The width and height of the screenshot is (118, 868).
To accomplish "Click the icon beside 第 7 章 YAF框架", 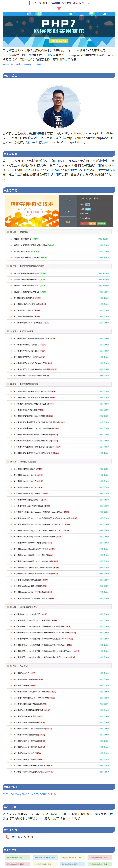I will pyautogui.click(x=8, y=666).
